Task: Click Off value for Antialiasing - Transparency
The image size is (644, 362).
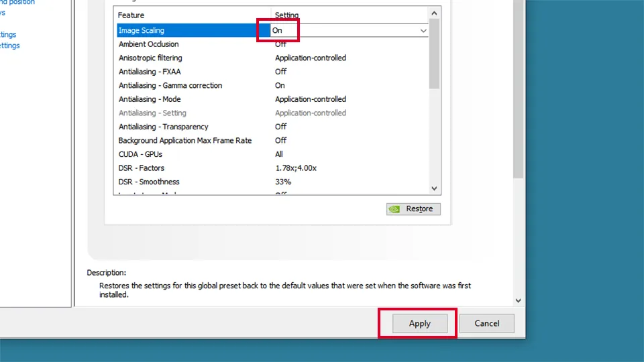Action: 280,127
